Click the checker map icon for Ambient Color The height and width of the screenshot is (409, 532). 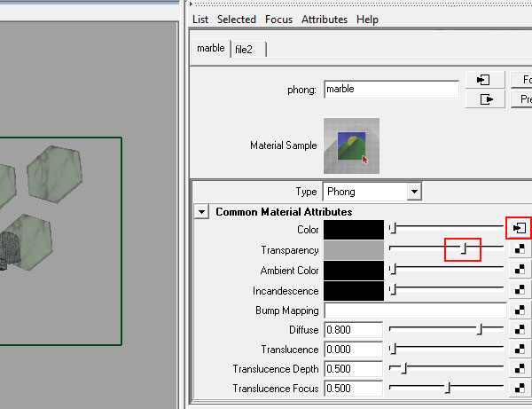pyautogui.click(x=519, y=270)
